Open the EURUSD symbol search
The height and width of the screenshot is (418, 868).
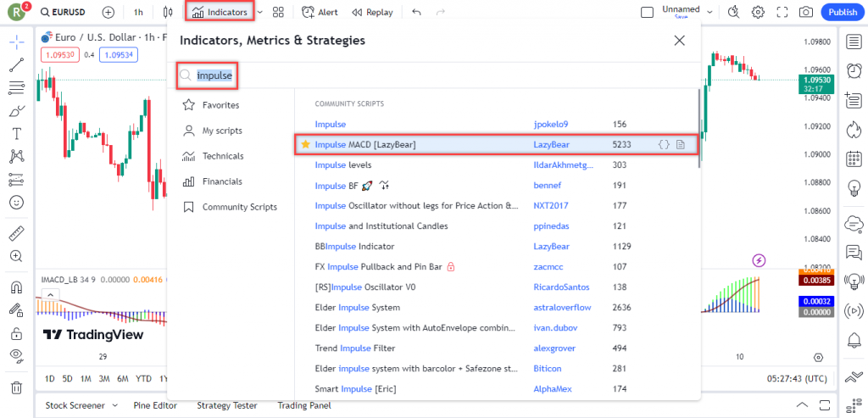63,12
